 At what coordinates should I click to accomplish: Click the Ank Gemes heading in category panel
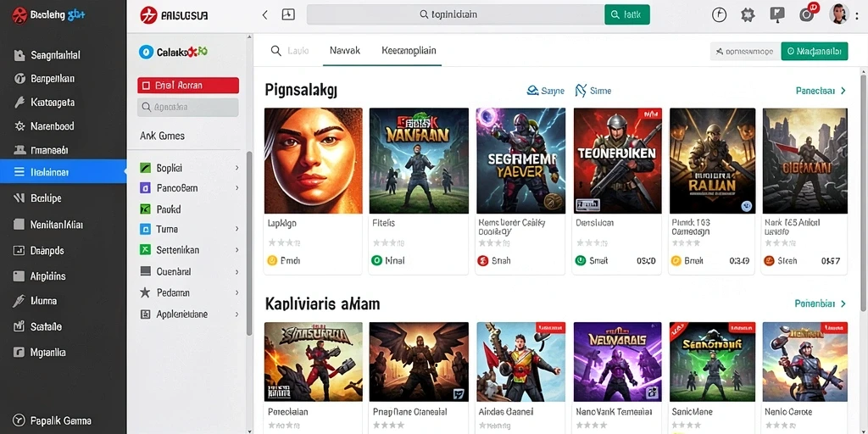(162, 136)
